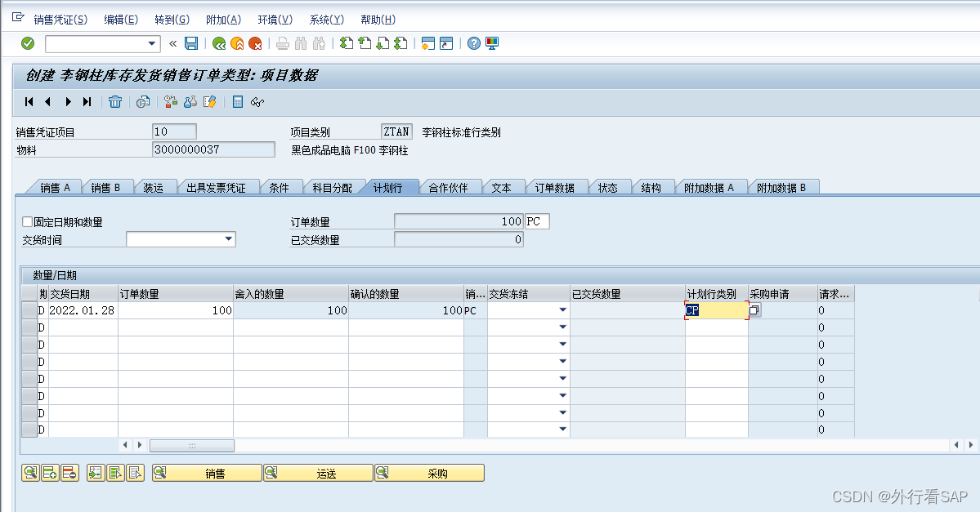The image size is (980, 512).
Task: Click the red Cancel icon
Action: click(x=255, y=43)
